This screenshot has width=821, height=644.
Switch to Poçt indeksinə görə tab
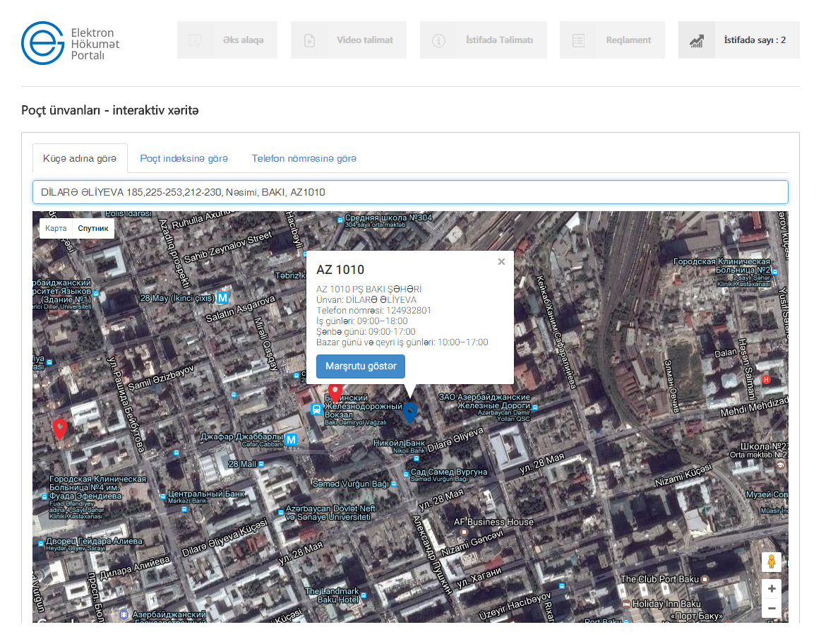pos(184,158)
